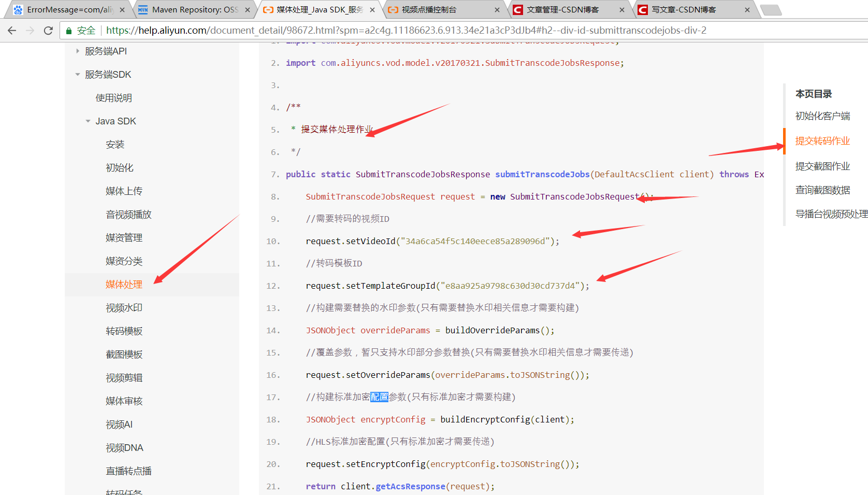Open the 使用说明 page
The height and width of the screenshot is (495, 868).
(114, 98)
